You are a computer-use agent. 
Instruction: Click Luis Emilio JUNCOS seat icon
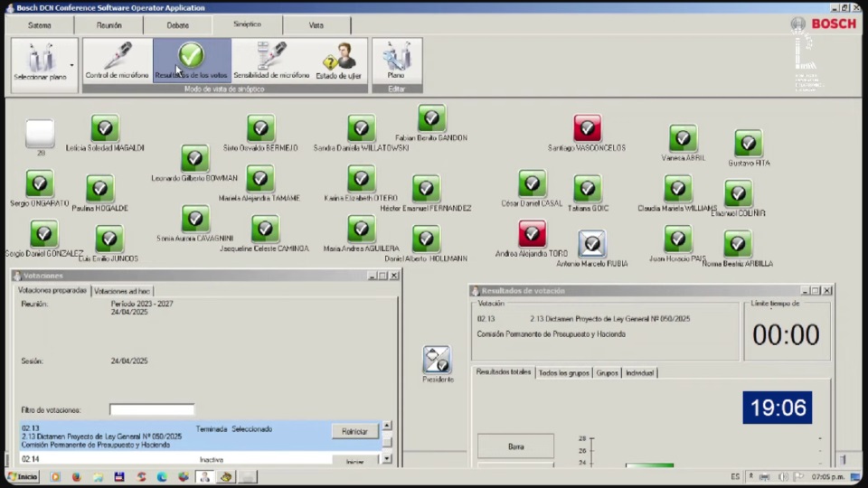point(109,239)
